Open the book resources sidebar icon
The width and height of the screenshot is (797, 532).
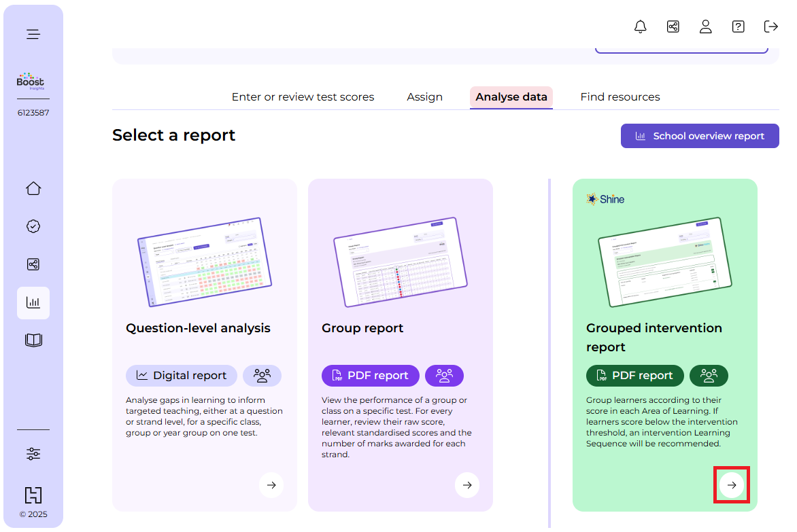point(33,340)
